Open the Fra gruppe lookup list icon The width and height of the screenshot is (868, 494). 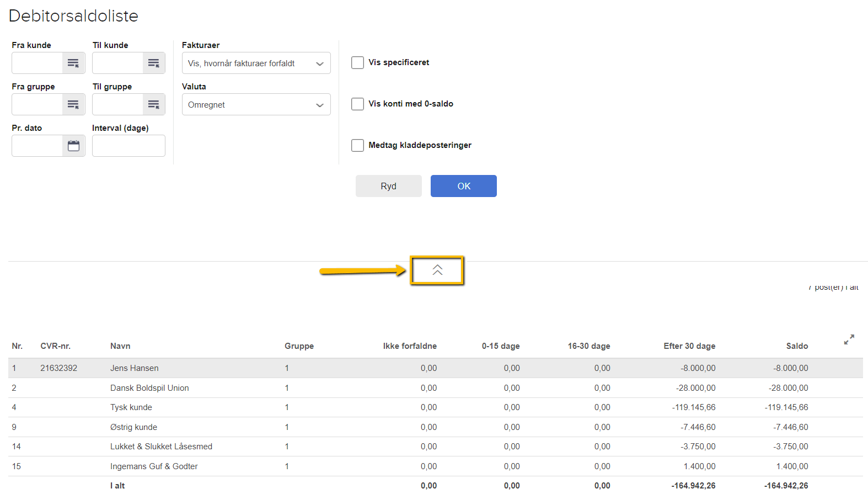click(x=73, y=104)
